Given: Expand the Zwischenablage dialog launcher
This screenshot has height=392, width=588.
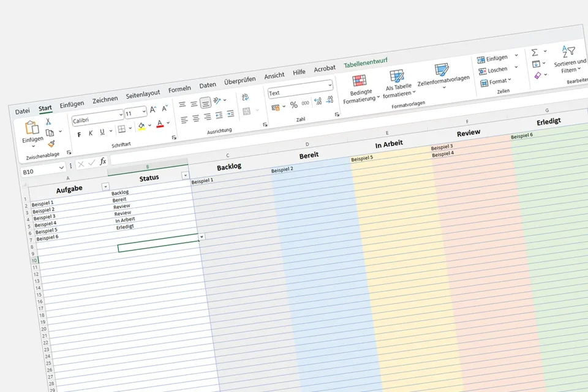Looking at the screenshot, I should click(69, 153).
